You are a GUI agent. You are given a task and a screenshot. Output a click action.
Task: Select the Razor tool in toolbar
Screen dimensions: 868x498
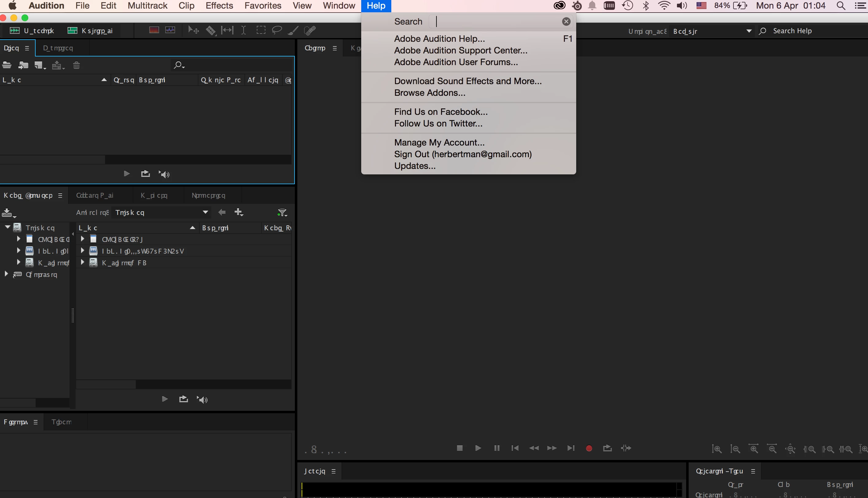(210, 30)
